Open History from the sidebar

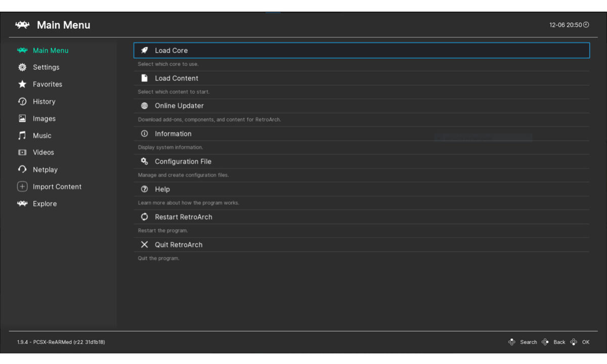click(x=44, y=102)
